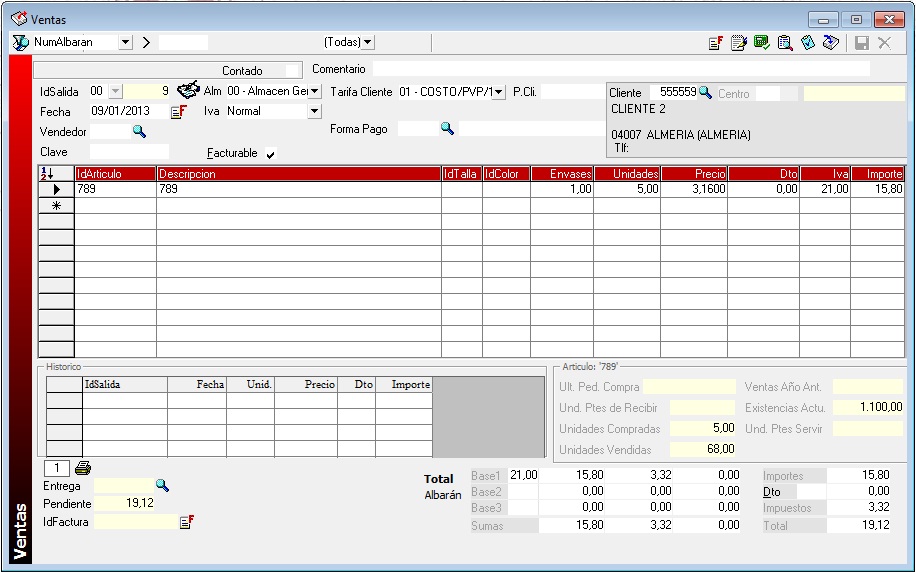This screenshot has height=572, width=916.
Task: Click the IdSalida number field showing 9
Action: click(x=148, y=91)
